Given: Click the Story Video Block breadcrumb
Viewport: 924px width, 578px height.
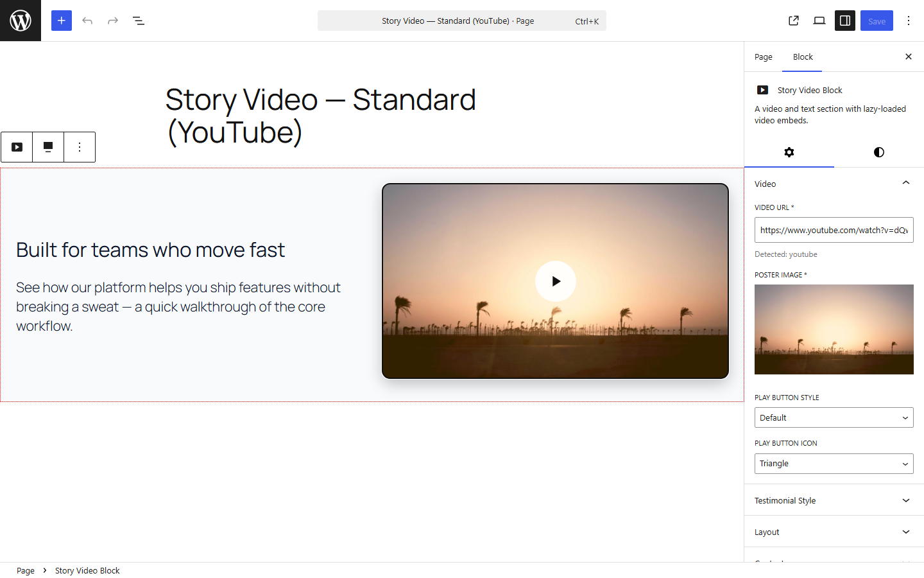Looking at the screenshot, I should (x=87, y=570).
